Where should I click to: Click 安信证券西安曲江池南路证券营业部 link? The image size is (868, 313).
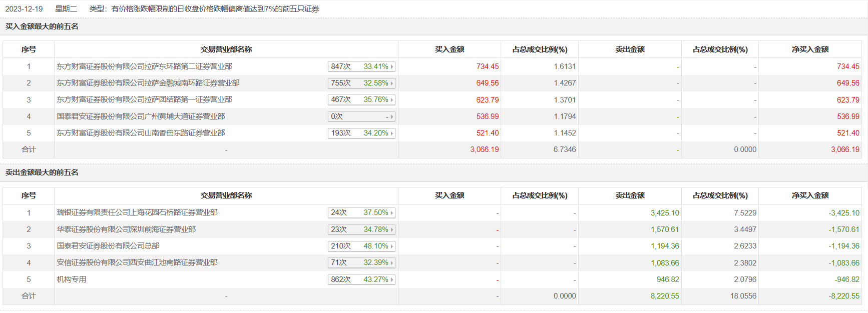point(137,262)
